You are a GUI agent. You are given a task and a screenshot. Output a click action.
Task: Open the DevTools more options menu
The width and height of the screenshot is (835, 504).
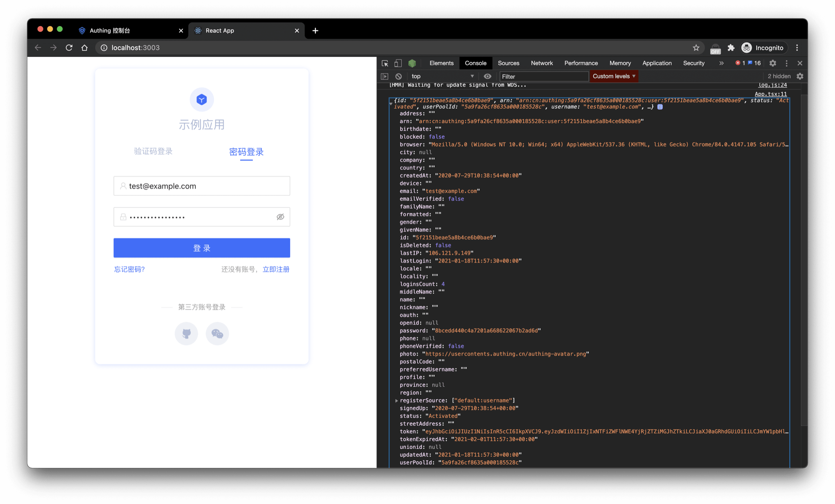[x=786, y=63]
